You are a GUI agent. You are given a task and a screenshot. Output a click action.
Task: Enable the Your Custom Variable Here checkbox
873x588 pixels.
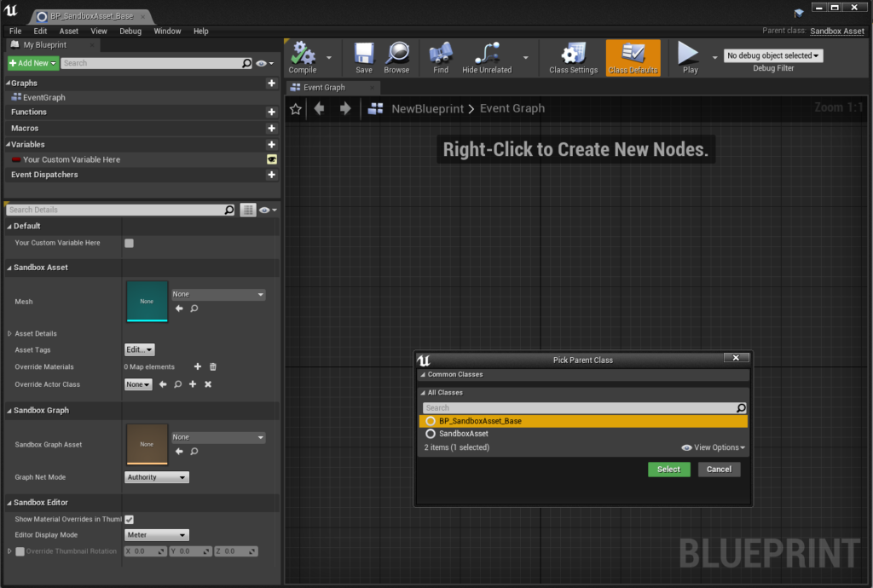pyautogui.click(x=130, y=243)
